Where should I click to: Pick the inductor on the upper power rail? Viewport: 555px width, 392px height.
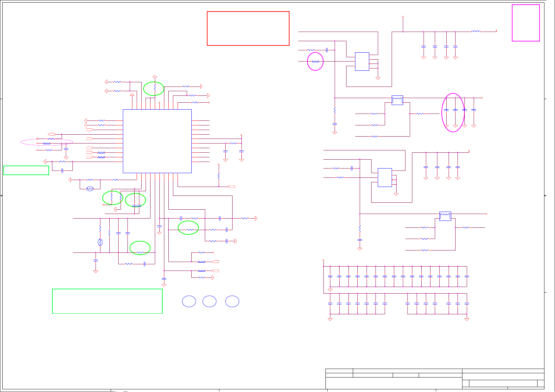pos(476,32)
